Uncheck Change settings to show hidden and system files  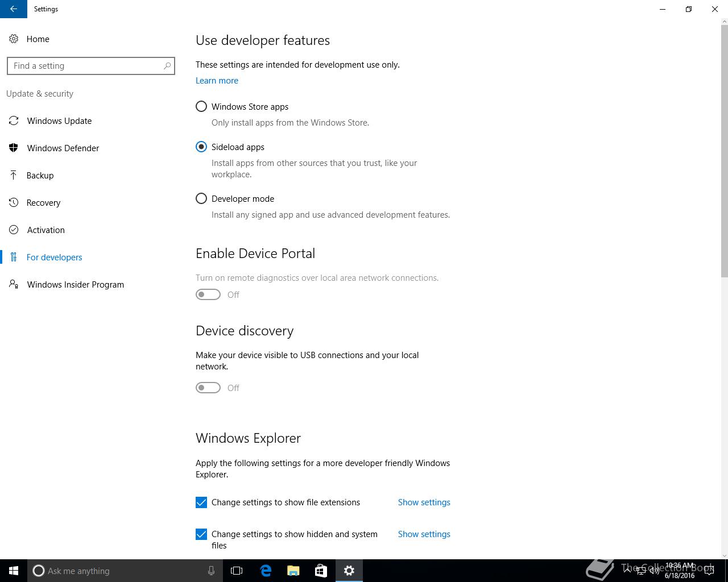click(201, 534)
